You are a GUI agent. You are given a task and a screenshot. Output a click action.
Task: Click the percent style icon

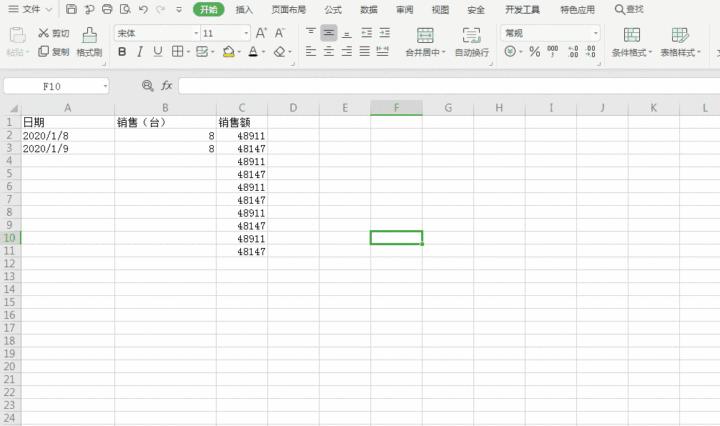(534, 51)
